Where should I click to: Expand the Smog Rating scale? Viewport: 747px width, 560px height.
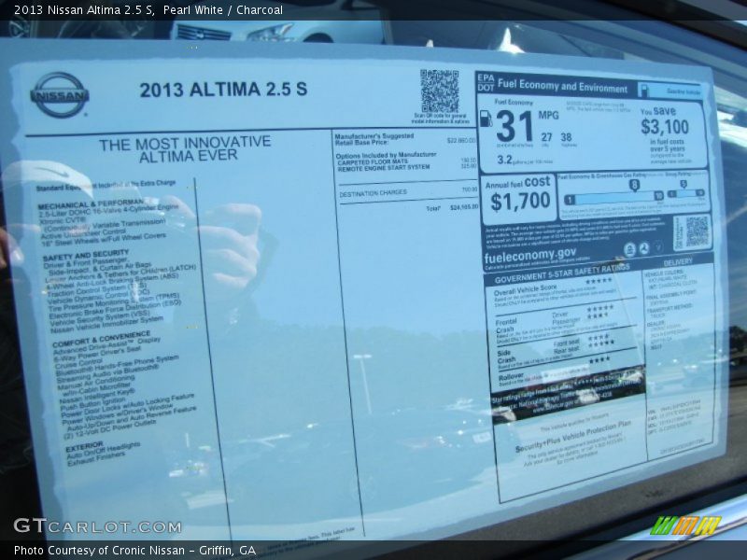[684, 194]
